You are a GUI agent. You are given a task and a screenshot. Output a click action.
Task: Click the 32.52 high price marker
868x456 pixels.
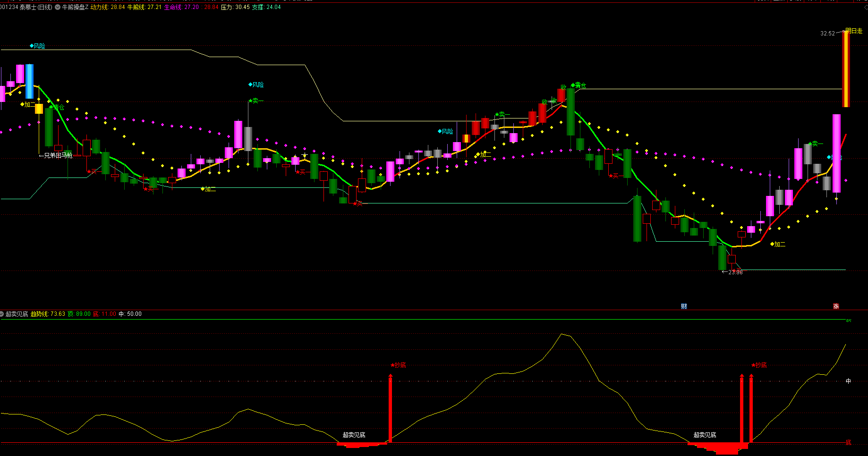[827, 34]
